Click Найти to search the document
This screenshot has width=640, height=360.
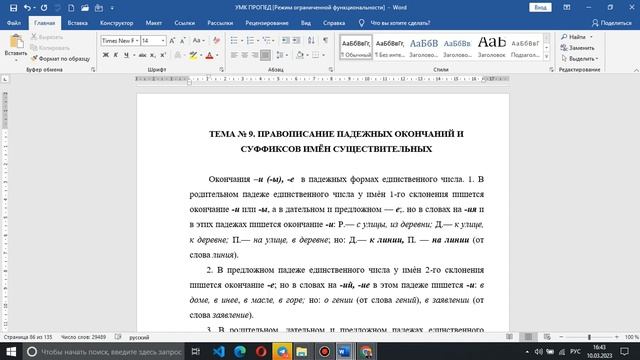pos(576,37)
